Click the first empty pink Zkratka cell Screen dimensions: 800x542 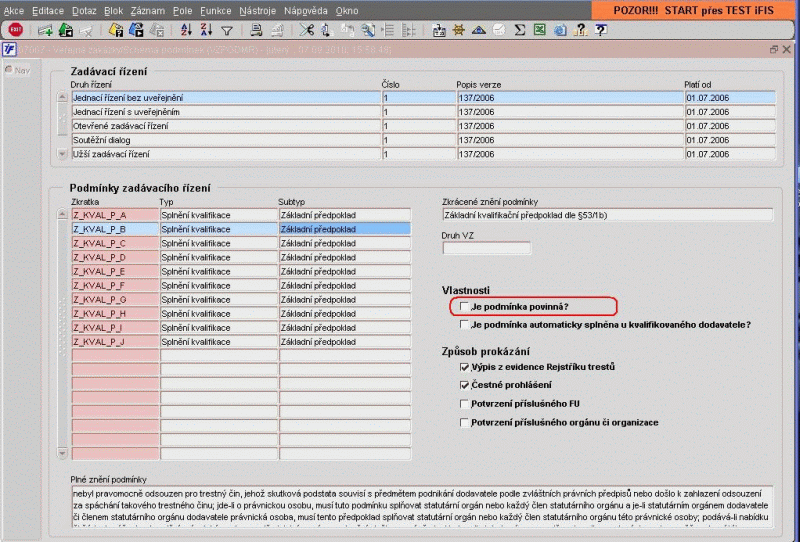click(115, 355)
